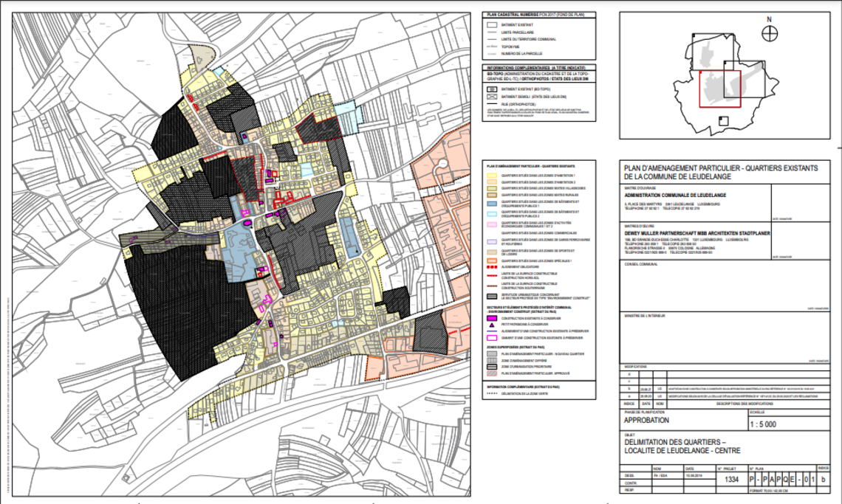
Task: Click the 'APPROBATION' planning phase text
Action: (646, 421)
